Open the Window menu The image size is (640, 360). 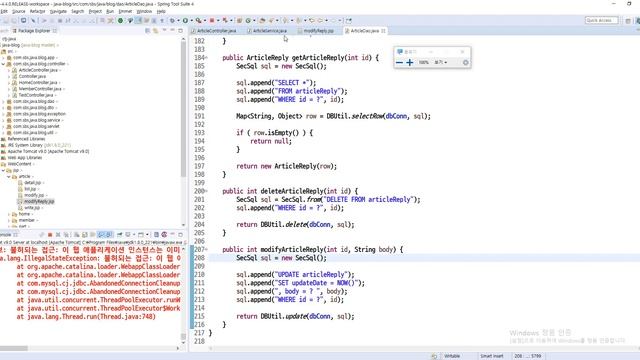point(144,11)
